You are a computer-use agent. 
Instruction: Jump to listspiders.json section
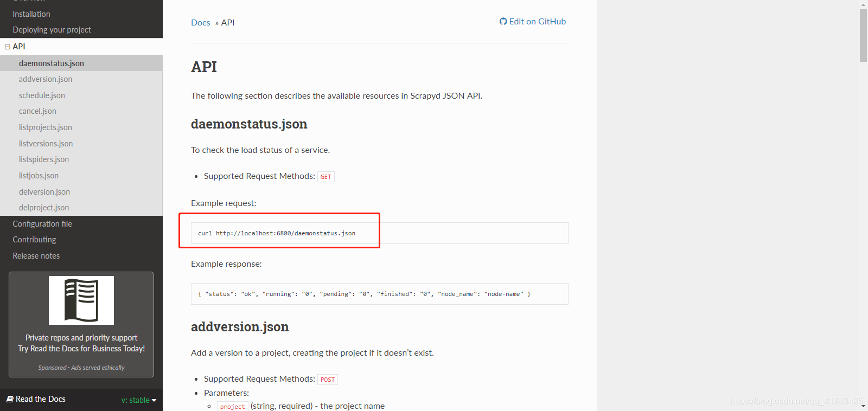point(44,159)
